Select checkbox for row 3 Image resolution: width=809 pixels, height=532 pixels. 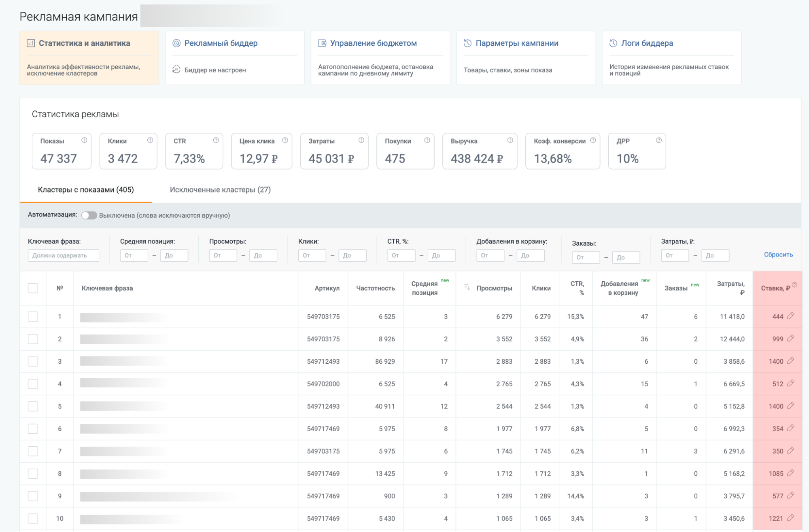[33, 361]
